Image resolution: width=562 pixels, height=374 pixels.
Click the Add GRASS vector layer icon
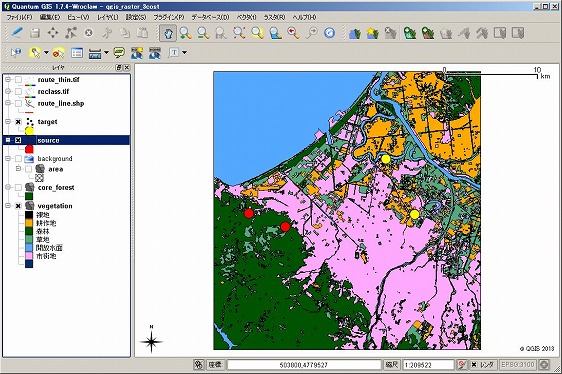[x=409, y=33]
